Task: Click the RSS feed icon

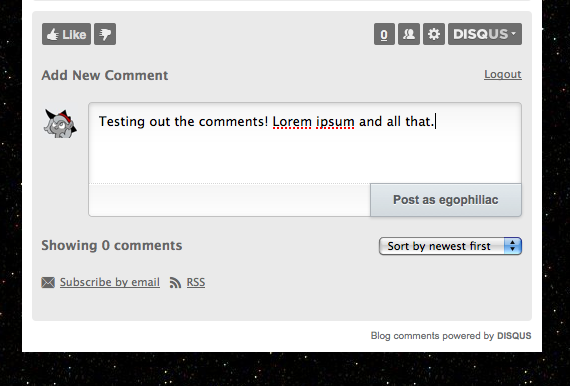Action: (175, 282)
